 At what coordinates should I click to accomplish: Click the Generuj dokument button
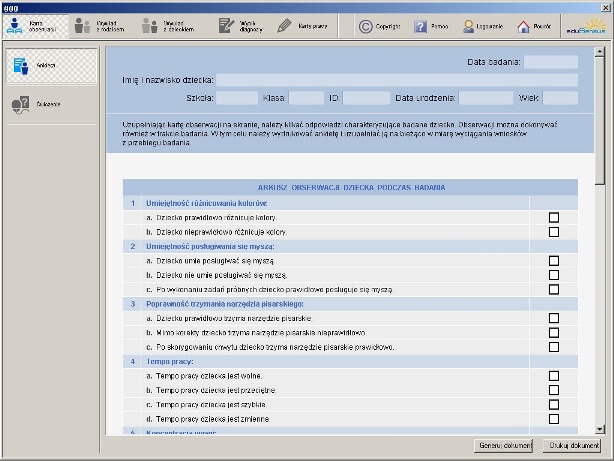503,445
